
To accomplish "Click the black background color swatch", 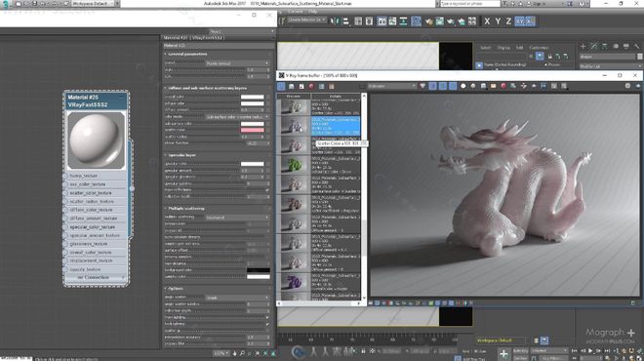I will tap(259, 270).
